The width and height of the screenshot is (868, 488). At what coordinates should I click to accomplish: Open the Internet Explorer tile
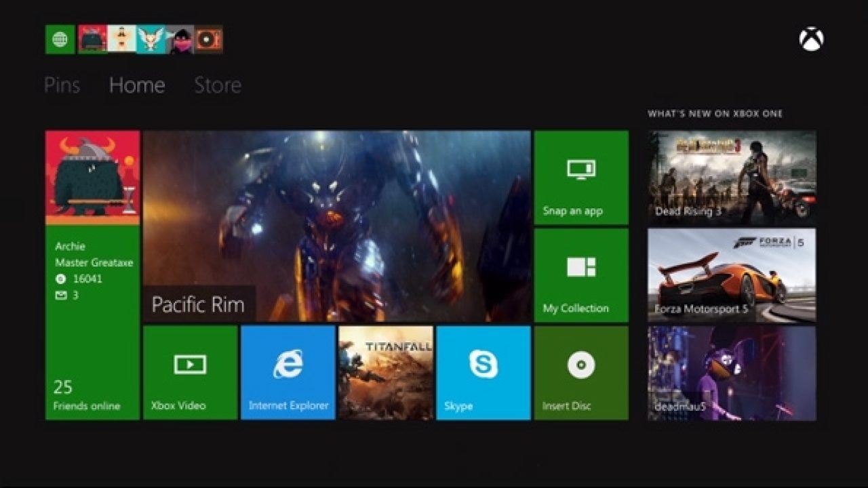point(288,373)
